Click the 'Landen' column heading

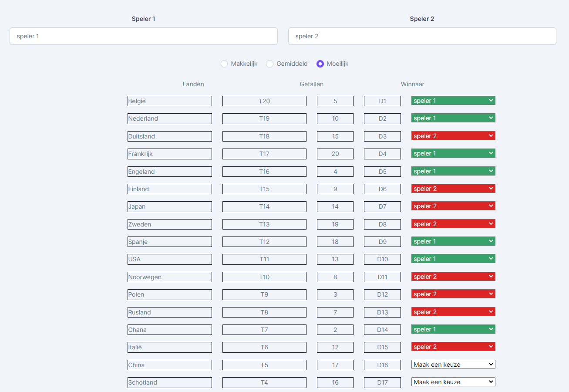(x=193, y=84)
